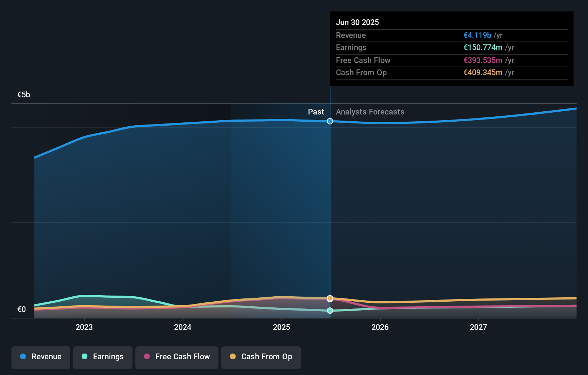Toggle the Earnings series off
This screenshot has height=375, width=588.
(102, 357)
